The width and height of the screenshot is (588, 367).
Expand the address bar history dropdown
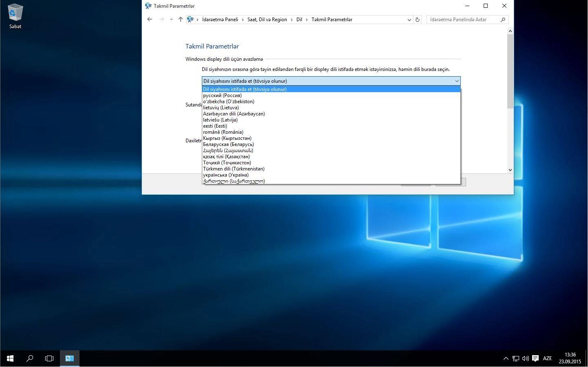point(409,20)
